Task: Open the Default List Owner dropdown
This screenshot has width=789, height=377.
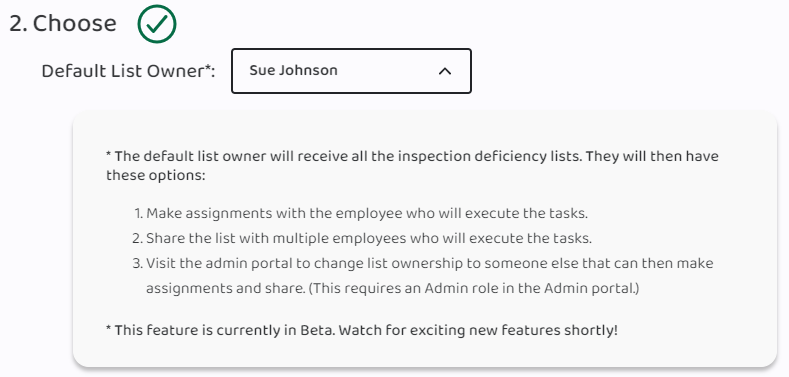Action: (351, 71)
